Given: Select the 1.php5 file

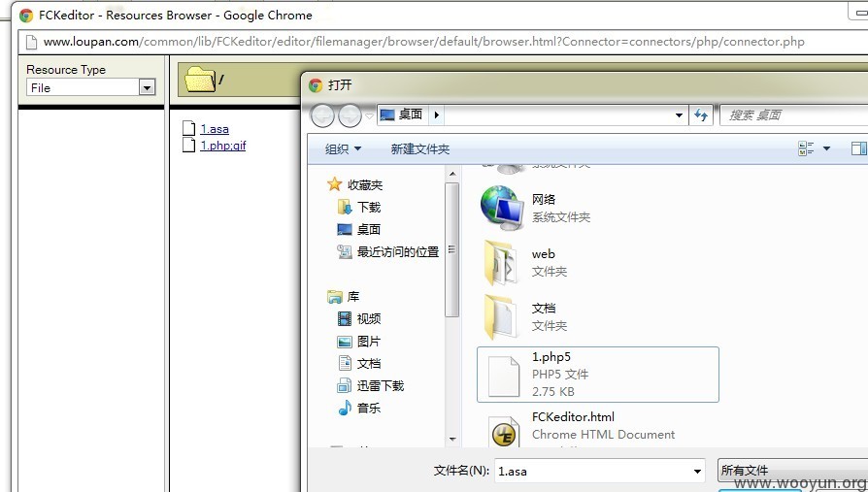Looking at the screenshot, I should pyautogui.click(x=598, y=375).
